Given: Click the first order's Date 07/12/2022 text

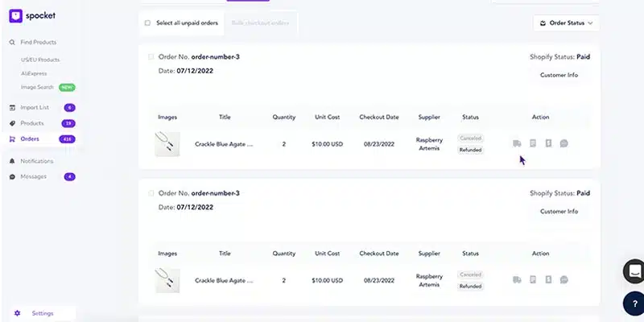Looking at the screenshot, I should [x=186, y=71].
